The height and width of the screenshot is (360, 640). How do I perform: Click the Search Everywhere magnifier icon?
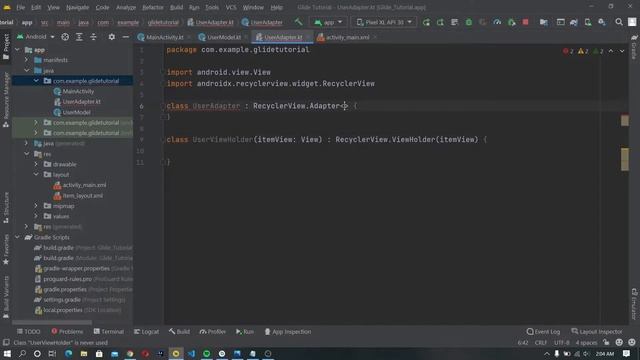pos(619,22)
